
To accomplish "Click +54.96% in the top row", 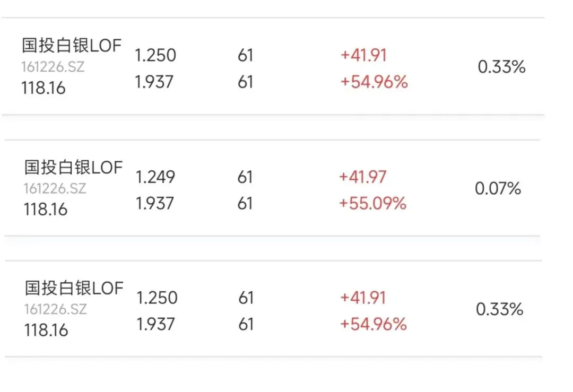I will 374,82.
